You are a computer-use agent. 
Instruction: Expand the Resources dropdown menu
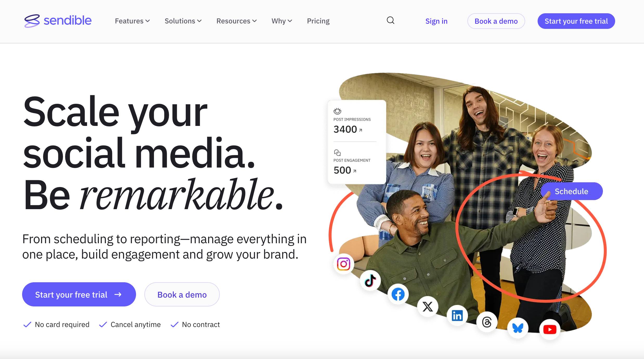(x=236, y=21)
